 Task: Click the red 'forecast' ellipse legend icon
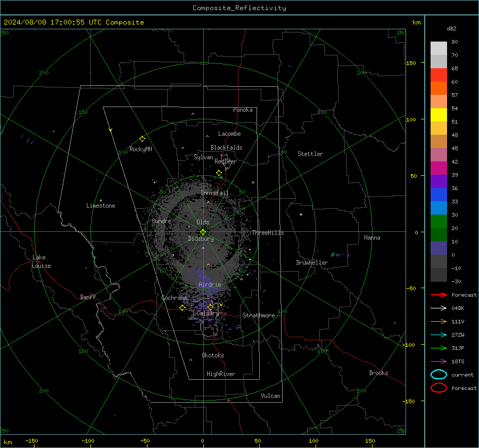pos(439,388)
